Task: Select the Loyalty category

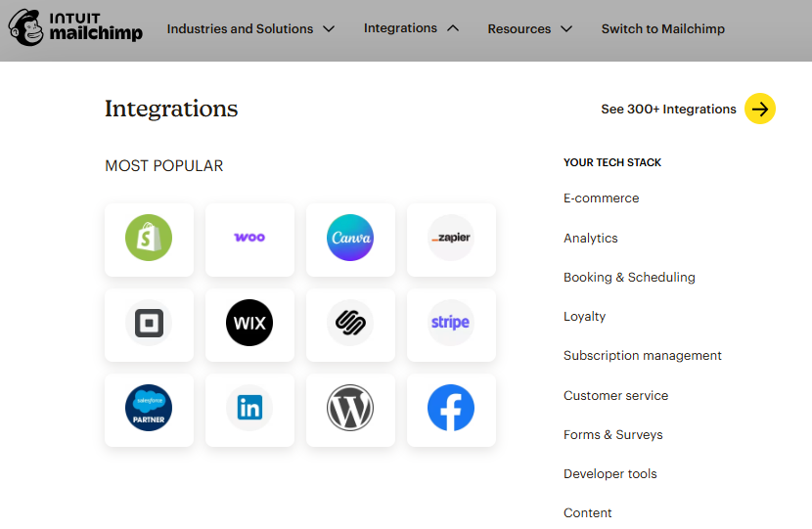Action: click(x=584, y=317)
